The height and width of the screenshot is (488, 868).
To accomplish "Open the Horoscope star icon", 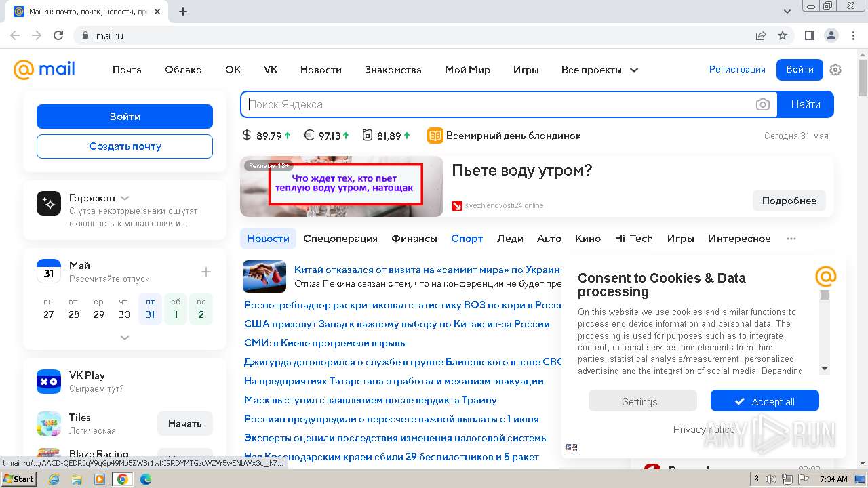I will point(49,203).
